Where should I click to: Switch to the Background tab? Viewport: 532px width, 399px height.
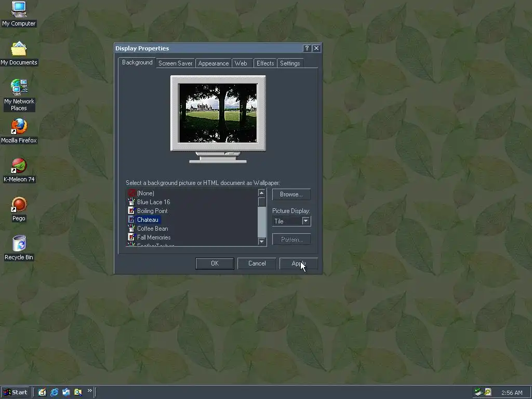coord(137,62)
